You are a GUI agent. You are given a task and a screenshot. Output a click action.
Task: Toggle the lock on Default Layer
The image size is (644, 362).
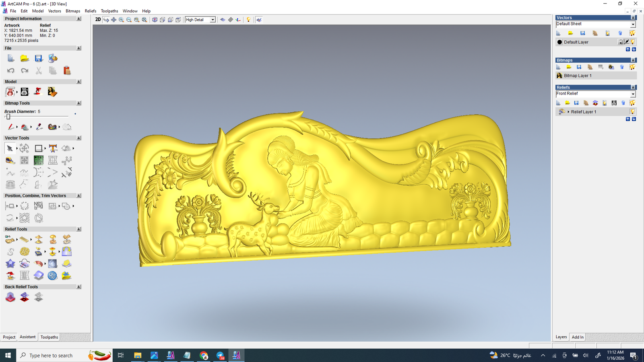pos(621,42)
